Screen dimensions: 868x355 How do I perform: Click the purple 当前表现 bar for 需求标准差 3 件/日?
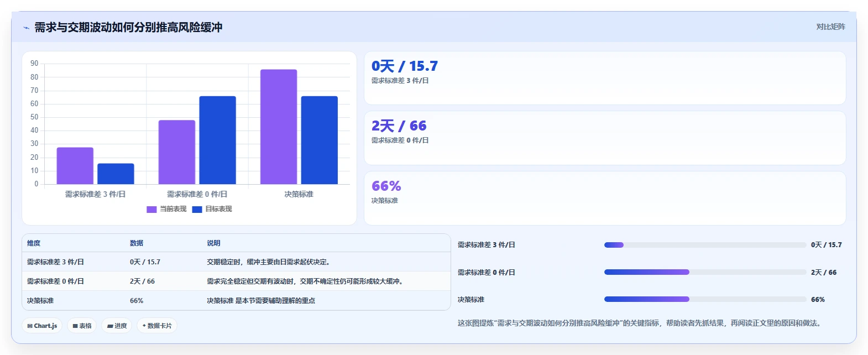pyautogui.click(x=75, y=166)
